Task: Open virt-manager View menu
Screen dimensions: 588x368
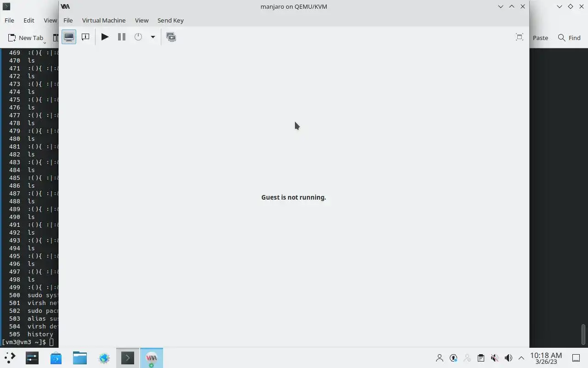Action: tap(141, 20)
